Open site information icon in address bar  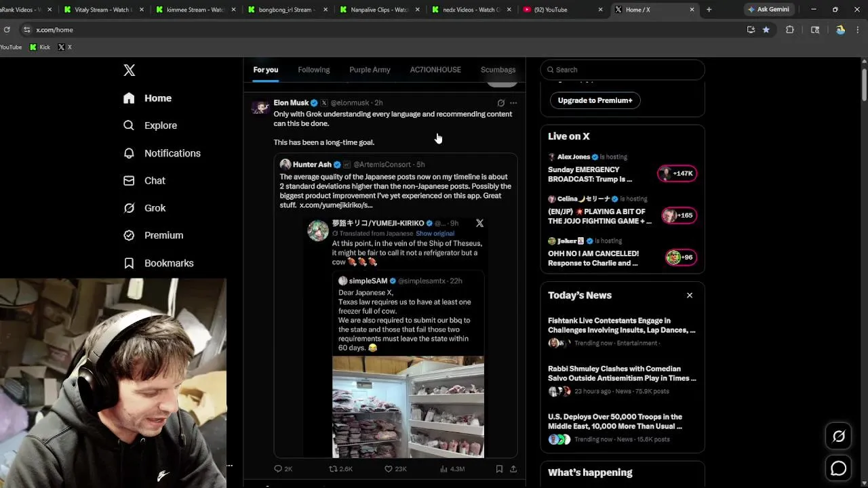click(x=27, y=30)
